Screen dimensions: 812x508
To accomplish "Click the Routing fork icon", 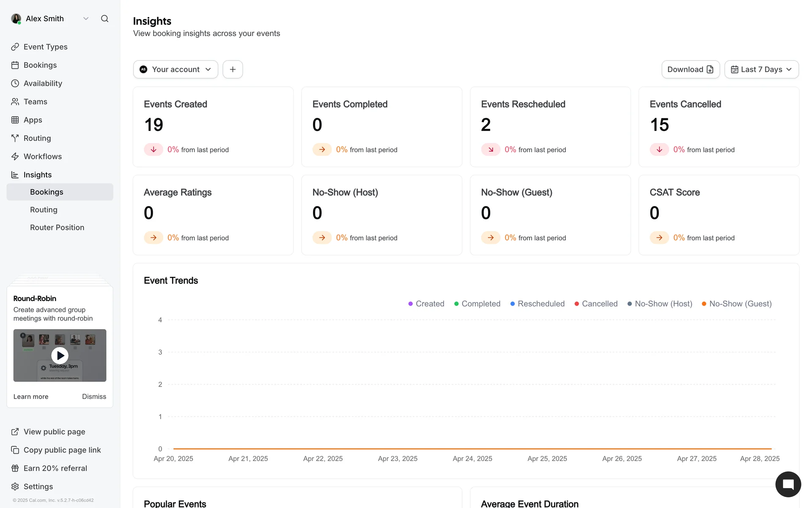I will (x=15, y=138).
